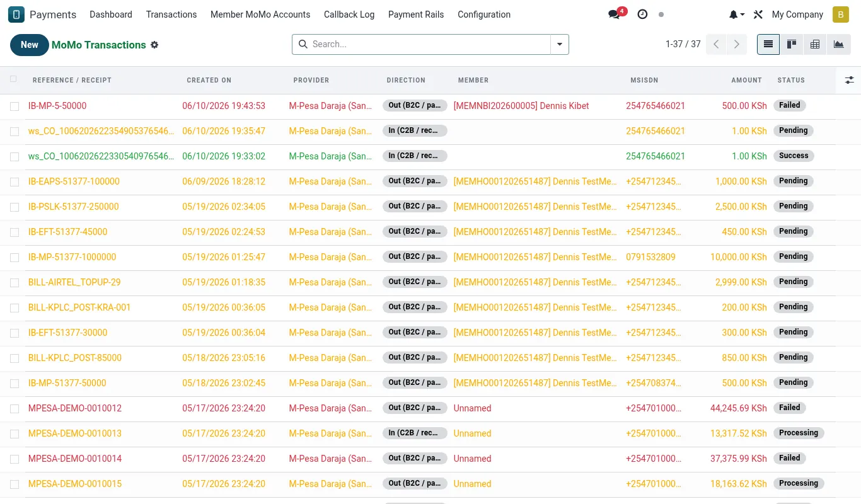This screenshot has width=861, height=504.
Task: Open Member MoMo Accounts menu
Action: [260, 14]
